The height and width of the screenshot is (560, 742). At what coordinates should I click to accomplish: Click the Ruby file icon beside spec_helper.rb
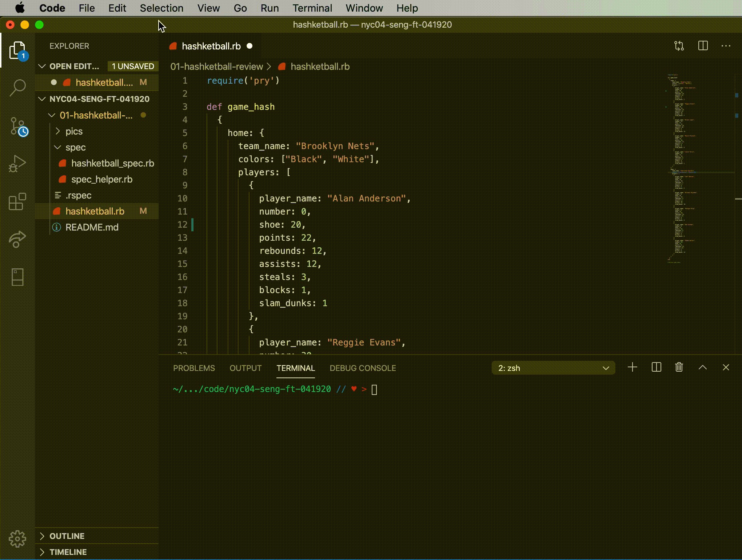coord(63,179)
